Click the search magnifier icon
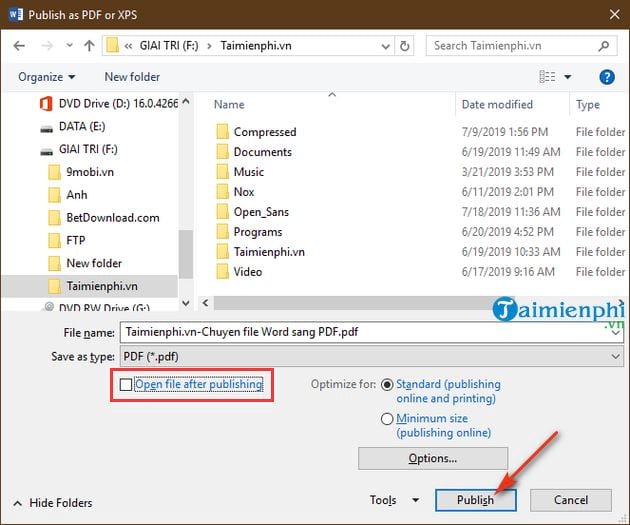This screenshot has height=525, width=630. click(x=603, y=46)
